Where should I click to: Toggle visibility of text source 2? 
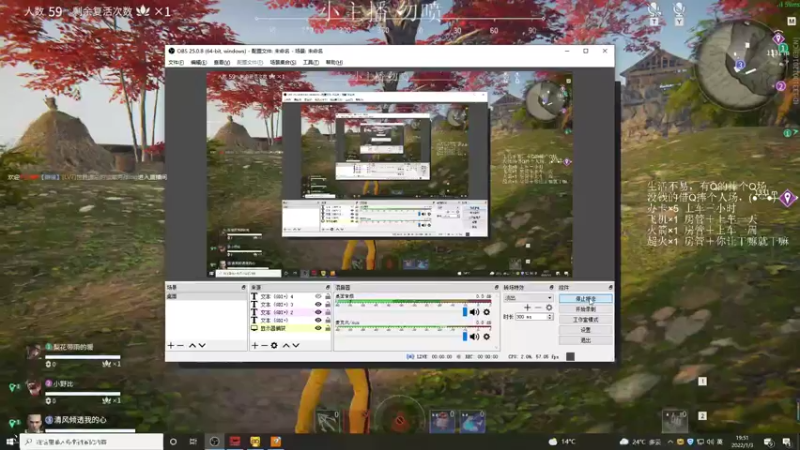pyautogui.click(x=318, y=312)
